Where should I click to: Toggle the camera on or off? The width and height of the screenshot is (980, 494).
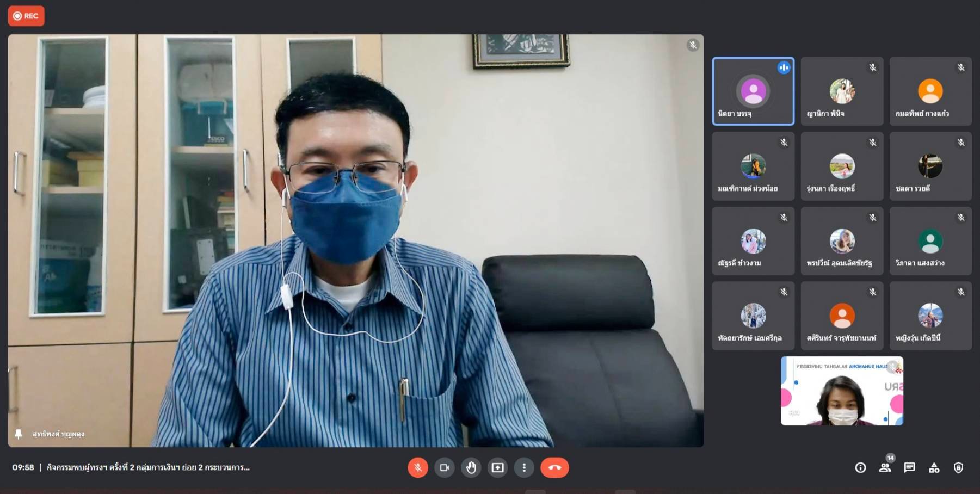point(444,467)
